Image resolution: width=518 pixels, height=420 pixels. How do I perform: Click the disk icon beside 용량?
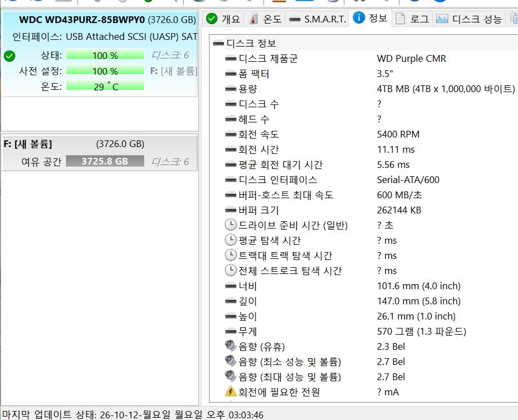pyautogui.click(x=230, y=89)
